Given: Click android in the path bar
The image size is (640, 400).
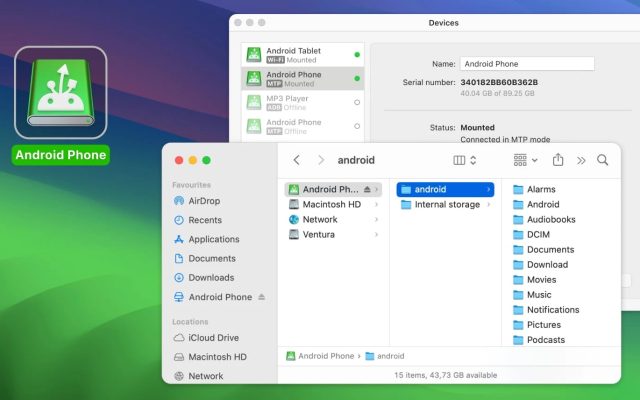Looking at the screenshot, I should (x=384, y=356).
